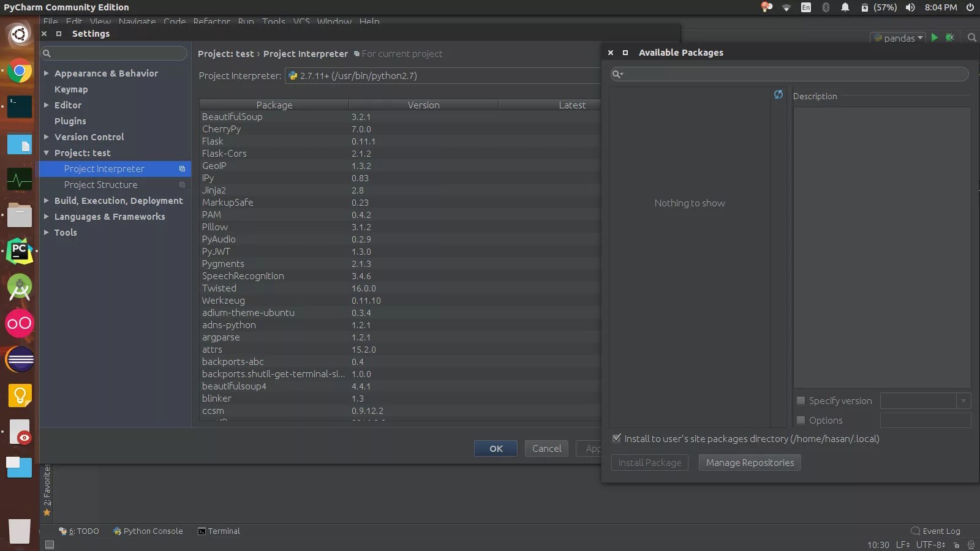Click the search icon in Available Packages field
The height and width of the screenshot is (551, 980).
[x=617, y=75]
